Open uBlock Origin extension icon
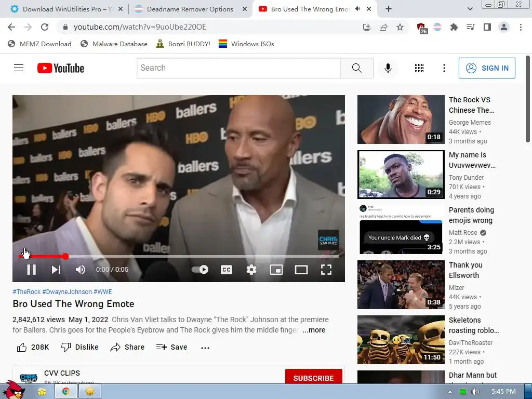532x399 pixels. [x=421, y=28]
